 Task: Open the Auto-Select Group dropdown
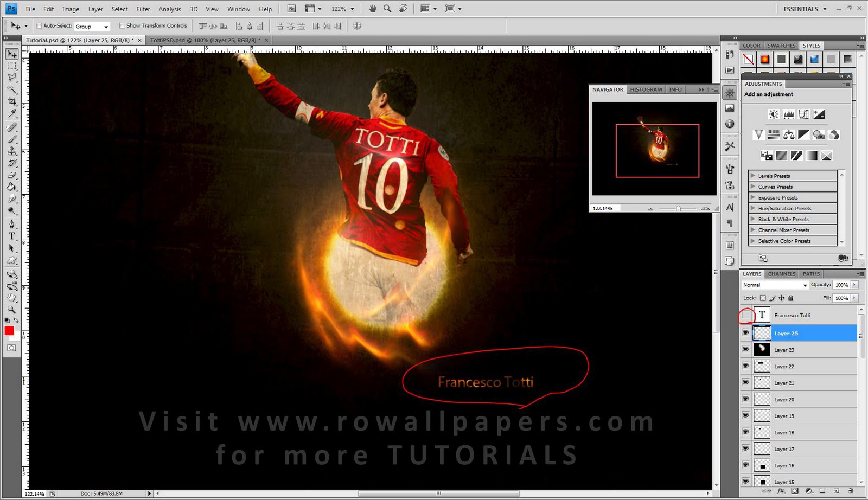coord(92,26)
